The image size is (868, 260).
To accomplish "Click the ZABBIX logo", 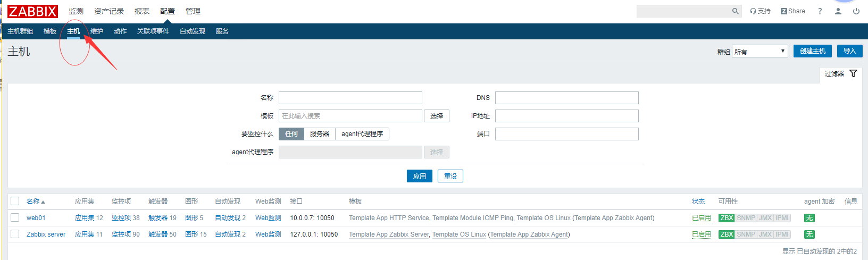I will click(32, 11).
